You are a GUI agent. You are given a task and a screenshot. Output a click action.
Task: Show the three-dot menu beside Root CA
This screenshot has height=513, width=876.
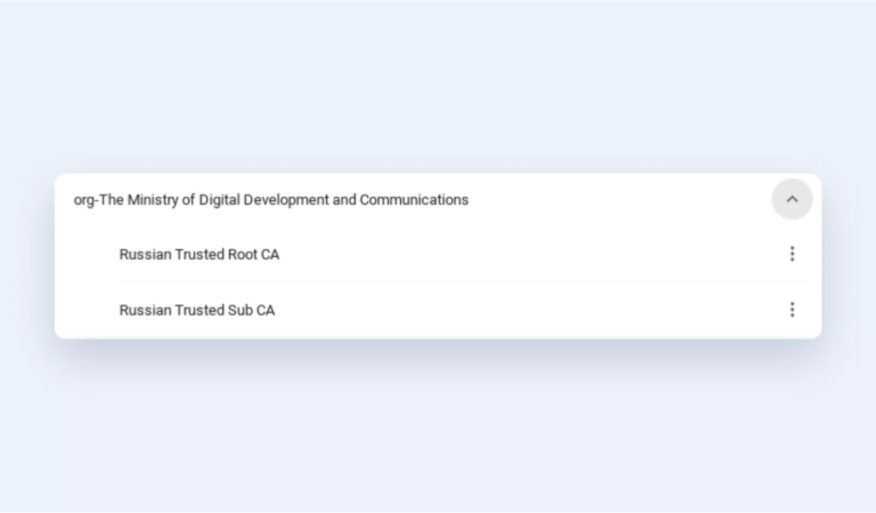click(x=792, y=254)
